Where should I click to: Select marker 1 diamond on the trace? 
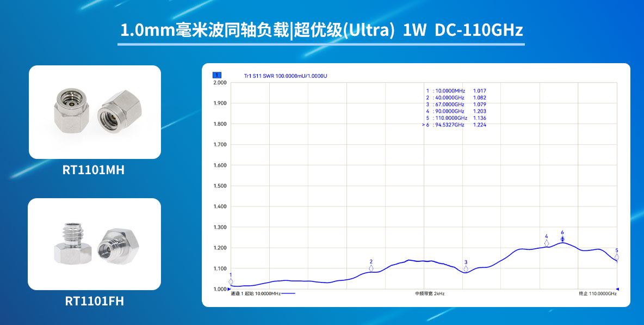tap(231, 281)
